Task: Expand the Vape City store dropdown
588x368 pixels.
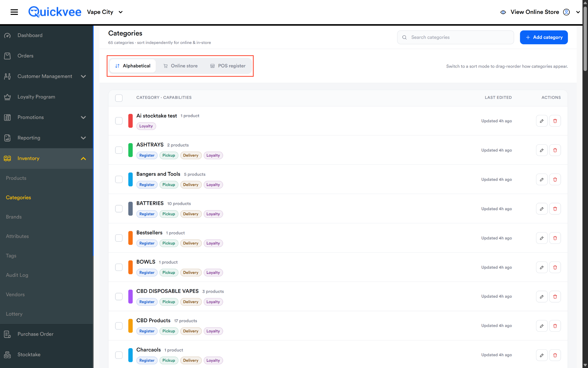Action: point(121,12)
